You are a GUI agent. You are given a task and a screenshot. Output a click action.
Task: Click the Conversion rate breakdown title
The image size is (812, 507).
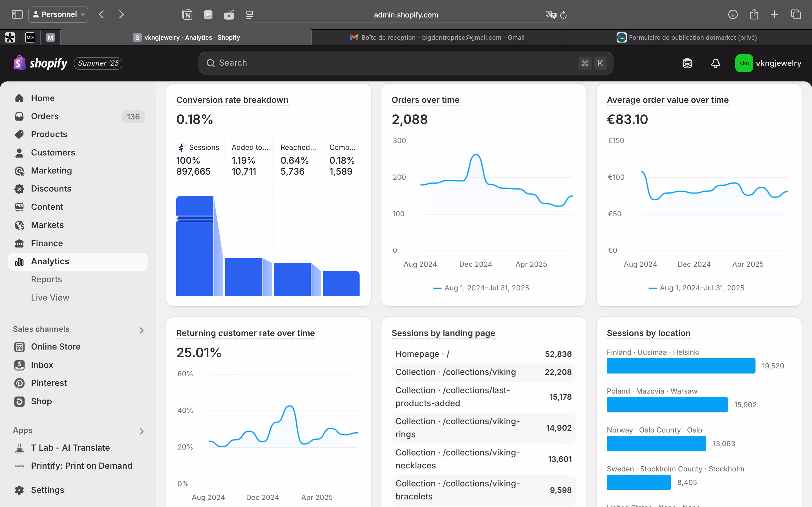click(x=232, y=100)
